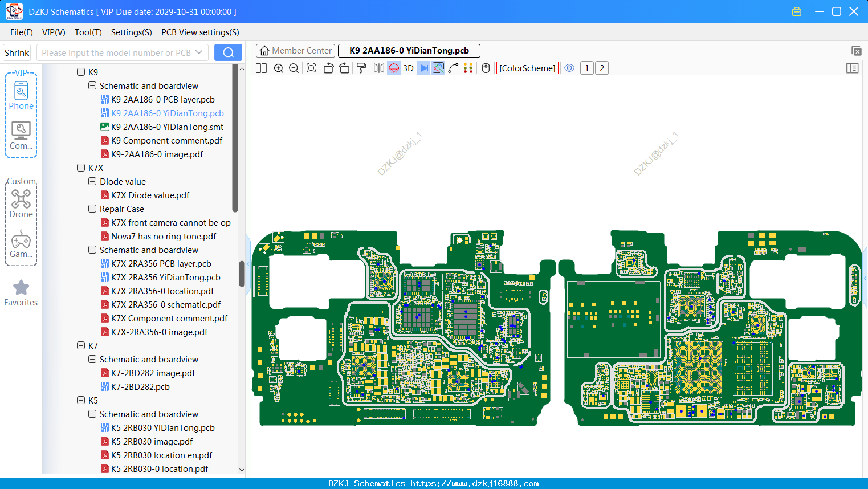Screen dimensions: 868x489
Task: Select the Game console category in sidebar
Action: click(x=21, y=244)
